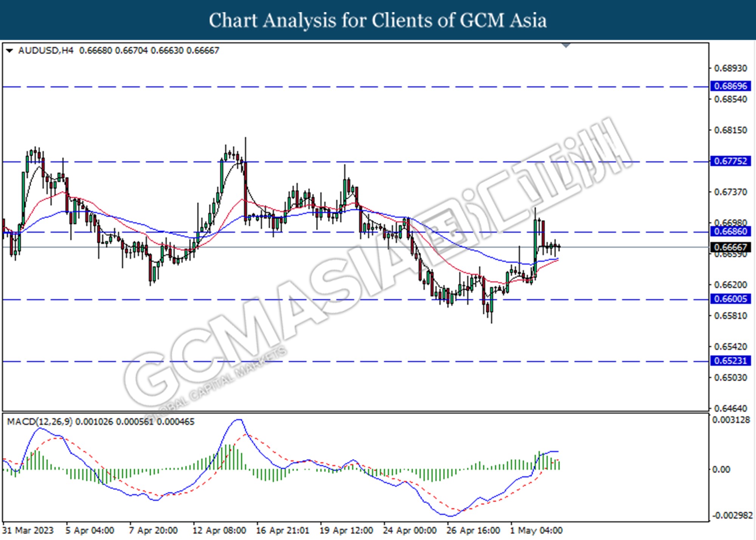This screenshot has height=540, width=756.
Task: Click the Chart Analysis for Clients title
Action: point(378,20)
